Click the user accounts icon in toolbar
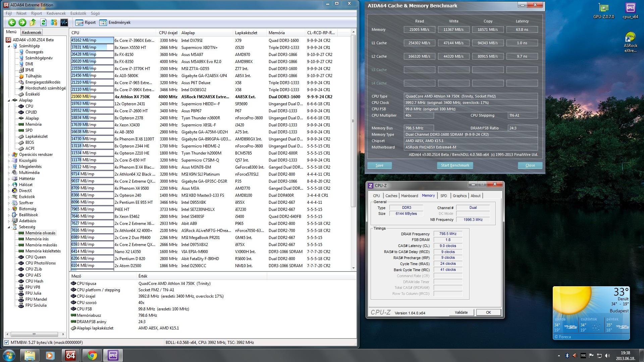The image size is (644, 362). pos(54,22)
